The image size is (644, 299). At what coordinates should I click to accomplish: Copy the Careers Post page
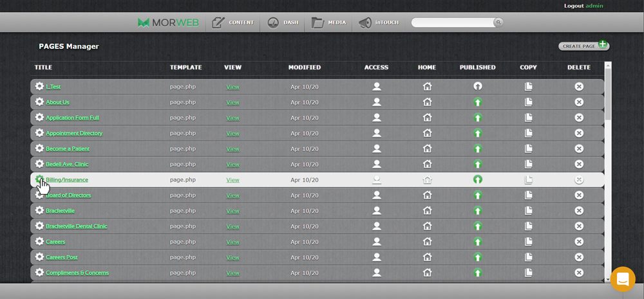click(x=528, y=257)
